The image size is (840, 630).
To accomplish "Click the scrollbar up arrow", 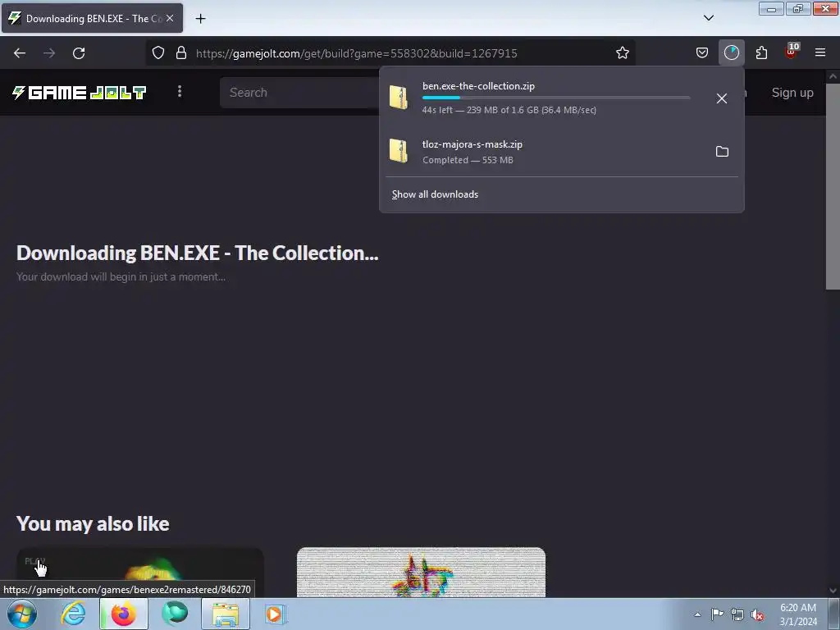I will (x=833, y=76).
